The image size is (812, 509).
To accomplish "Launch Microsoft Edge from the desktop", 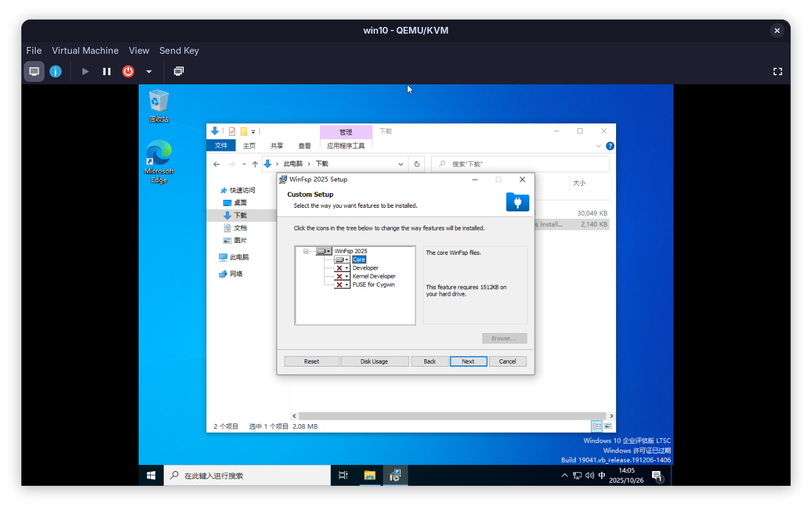I will (159, 161).
